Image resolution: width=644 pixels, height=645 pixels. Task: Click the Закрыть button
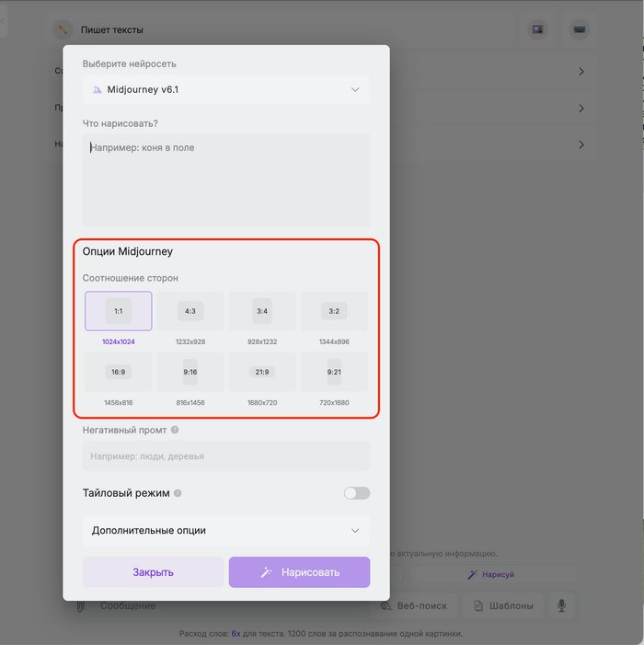(x=153, y=572)
